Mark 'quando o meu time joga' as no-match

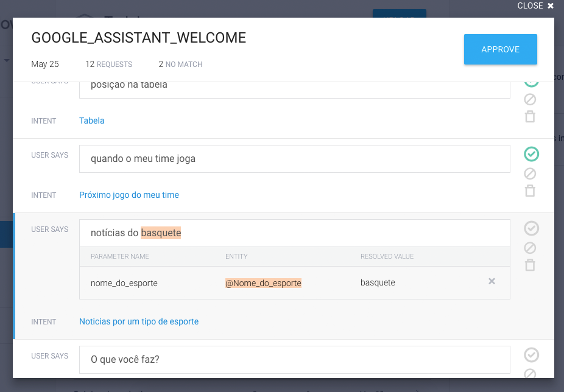530,173
